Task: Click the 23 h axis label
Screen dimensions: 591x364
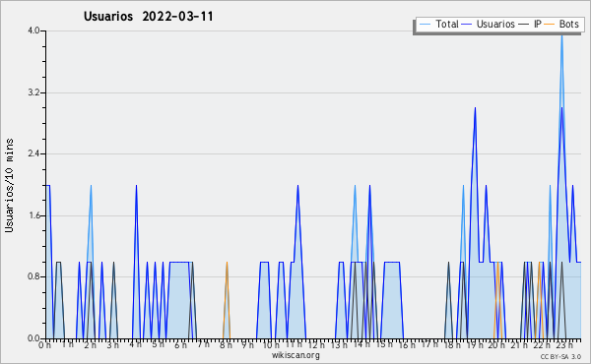Action: (x=565, y=345)
